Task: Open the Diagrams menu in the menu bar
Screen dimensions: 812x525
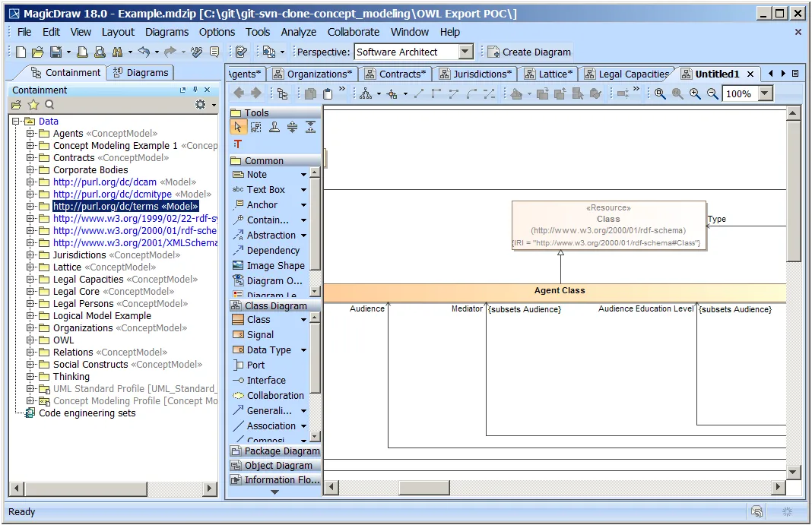Action: point(167,32)
